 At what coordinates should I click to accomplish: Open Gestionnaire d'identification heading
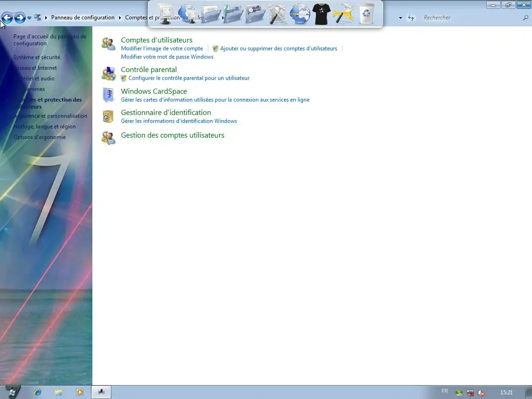[x=166, y=112]
